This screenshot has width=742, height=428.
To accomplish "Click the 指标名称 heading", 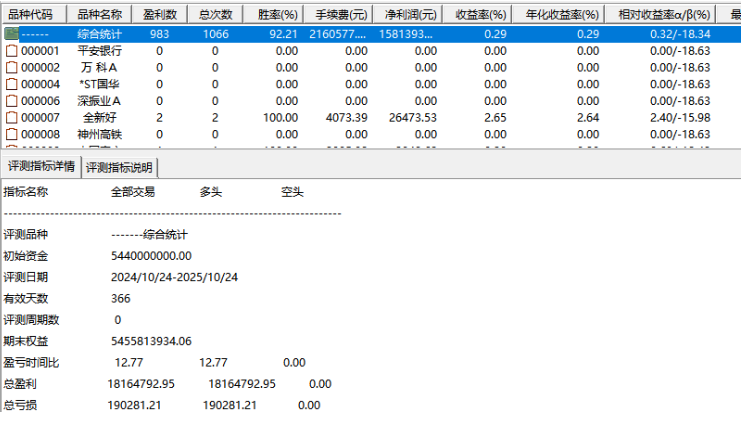I will [26, 192].
